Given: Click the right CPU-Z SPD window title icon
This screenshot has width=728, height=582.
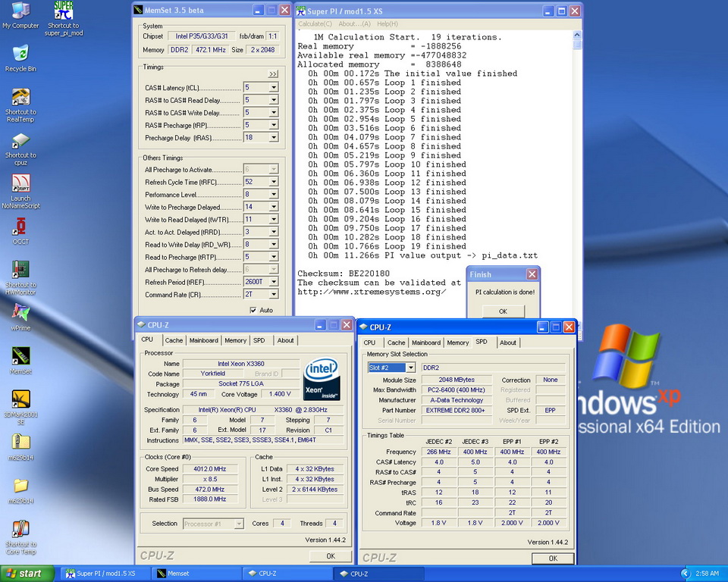Looking at the screenshot, I should (363, 327).
